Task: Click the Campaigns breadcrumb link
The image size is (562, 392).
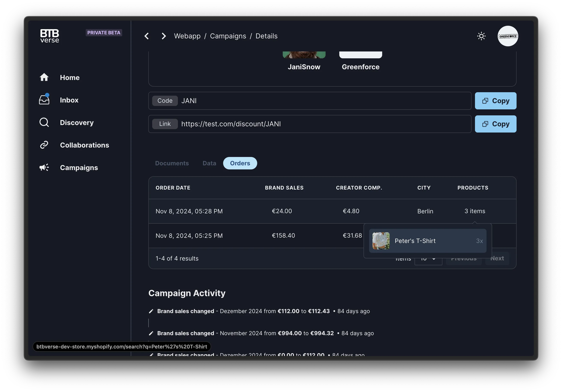Action: pyautogui.click(x=228, y=36)
